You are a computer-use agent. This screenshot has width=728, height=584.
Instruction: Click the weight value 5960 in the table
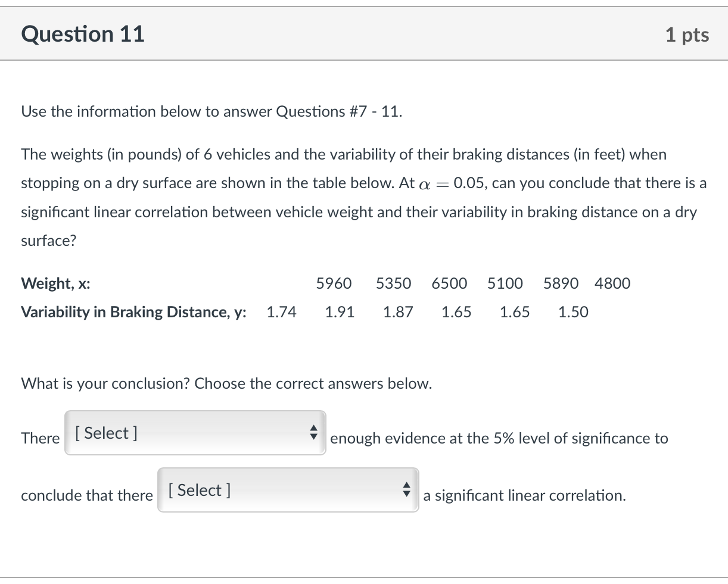click(334, 283)
